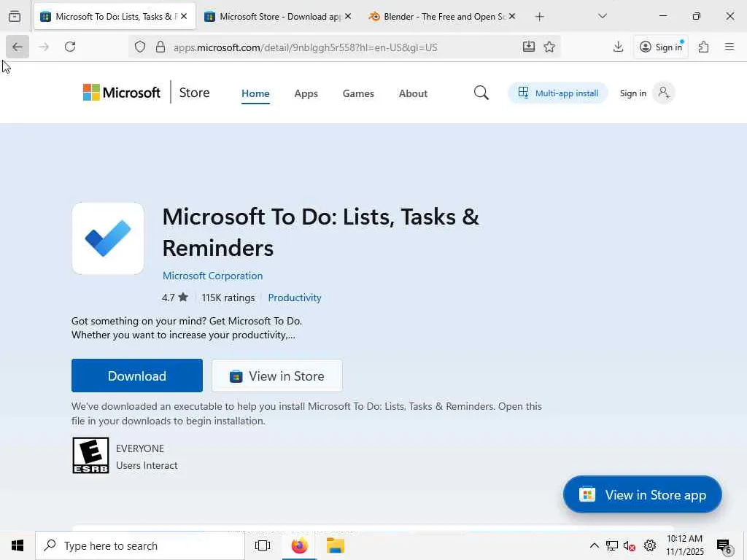Open the taskbar clock and date

point(684,545)
